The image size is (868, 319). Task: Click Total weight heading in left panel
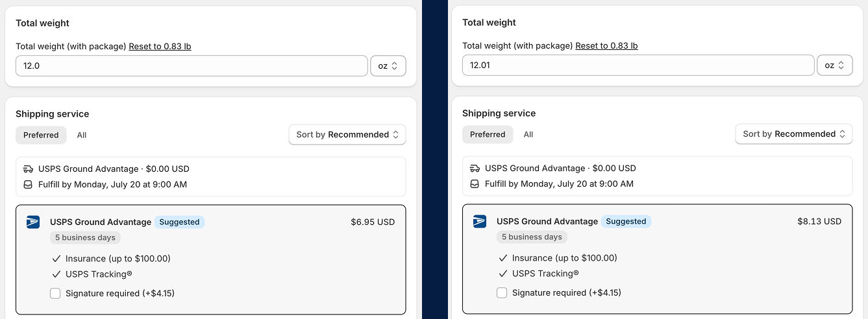43,23
